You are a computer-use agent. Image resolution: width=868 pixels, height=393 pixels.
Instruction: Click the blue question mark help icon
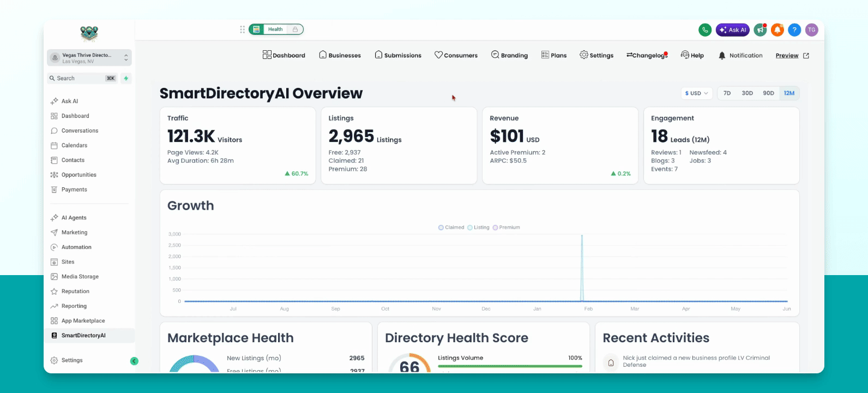794,30
